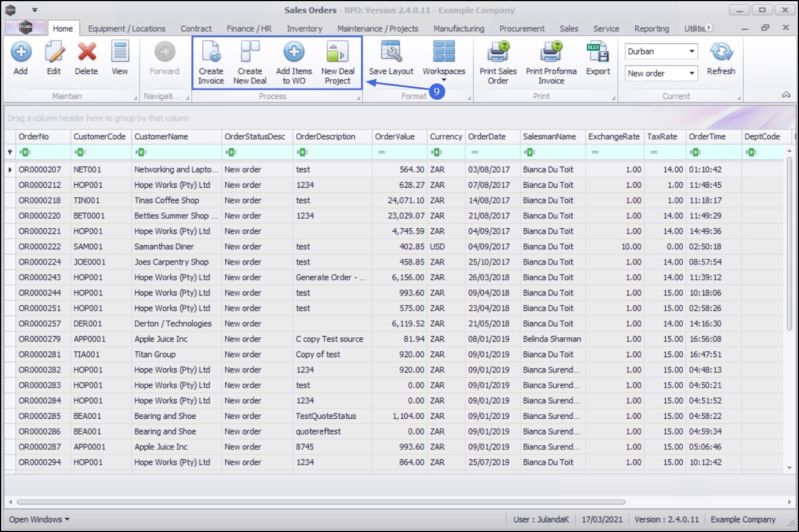Click the Print Proforma Invoice icon

point(551,52)
